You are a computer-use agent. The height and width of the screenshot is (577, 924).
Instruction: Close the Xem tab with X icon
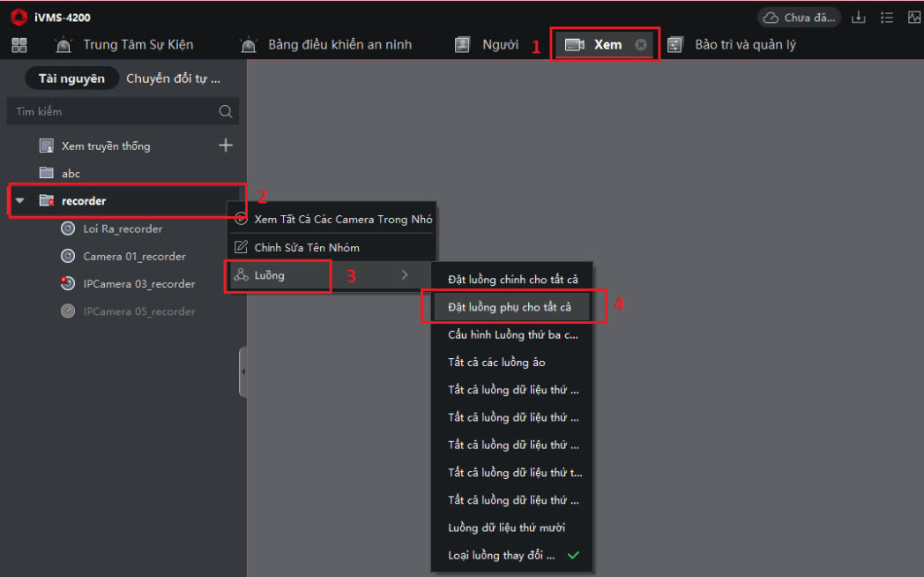pyautogui.click(x=641, y=45)
